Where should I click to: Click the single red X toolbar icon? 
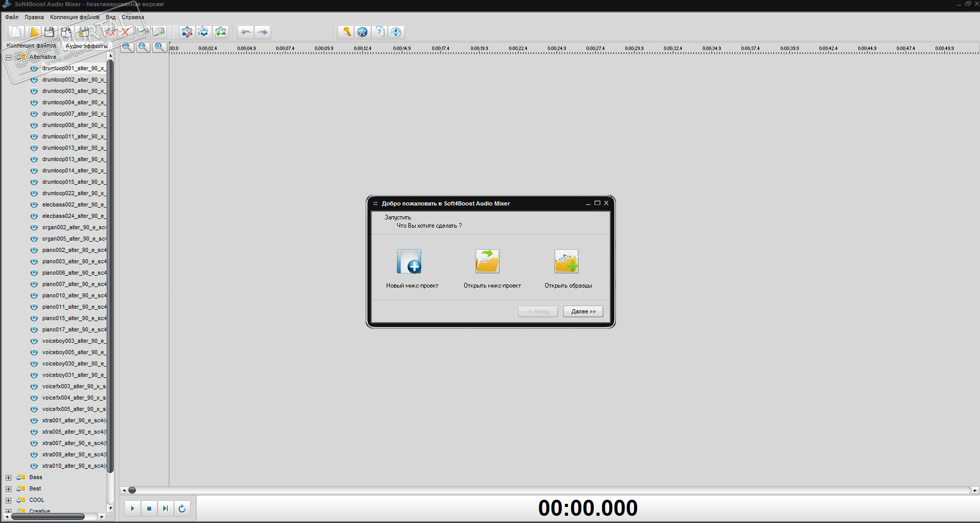[125, 32]
